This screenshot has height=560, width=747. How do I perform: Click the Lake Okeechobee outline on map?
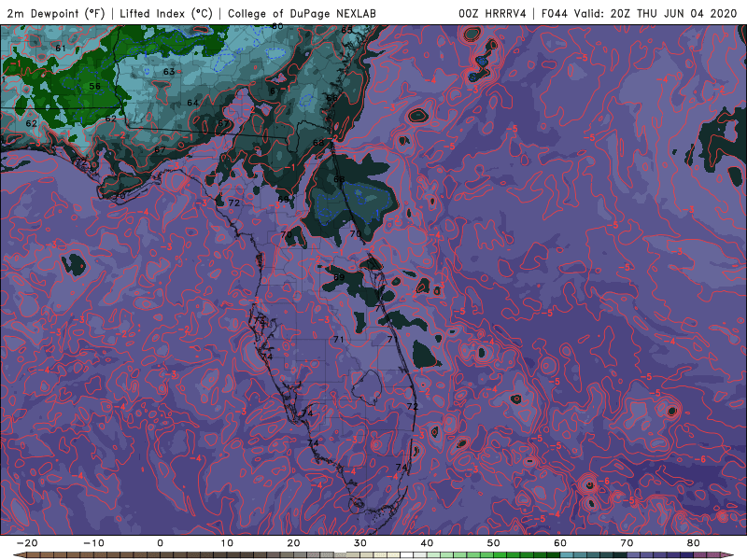[366, 387]
